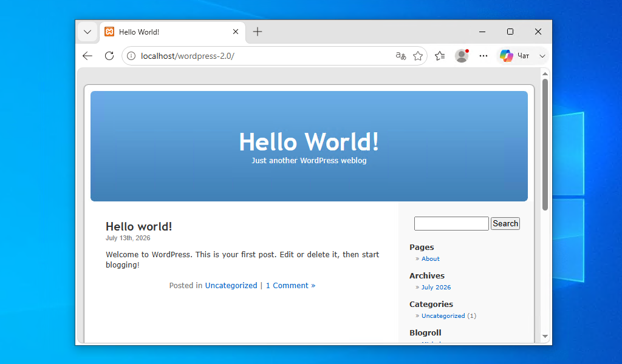Open the Favorites list icon

tap(440, 56)
